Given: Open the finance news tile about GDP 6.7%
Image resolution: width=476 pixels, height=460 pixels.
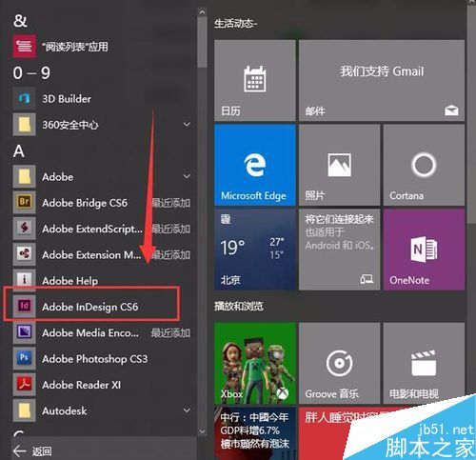Looking at the screenshot, I should pyautogui.click(x=255, y=433).
